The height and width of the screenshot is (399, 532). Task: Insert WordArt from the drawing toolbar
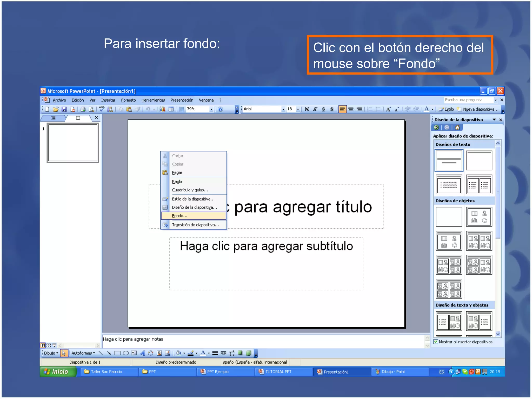(142, 353)
